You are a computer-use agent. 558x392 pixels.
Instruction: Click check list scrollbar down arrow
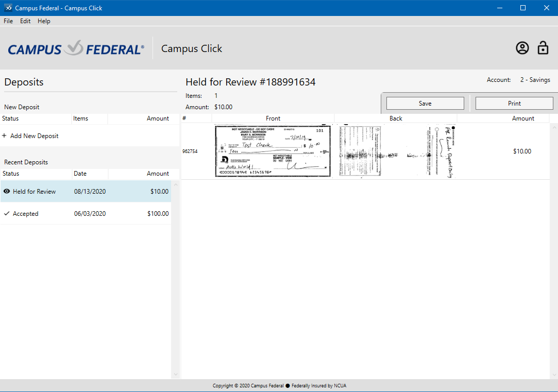tap(554, 375)
